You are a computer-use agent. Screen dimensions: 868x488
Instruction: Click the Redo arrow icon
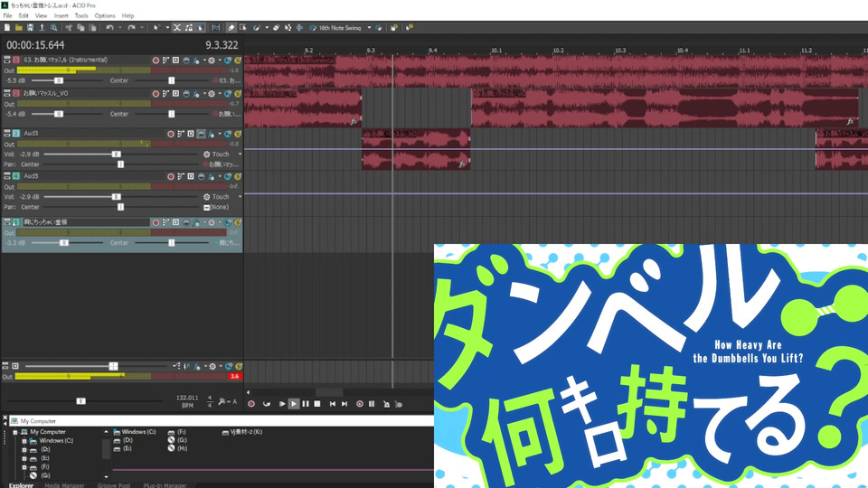click(131, 27)
